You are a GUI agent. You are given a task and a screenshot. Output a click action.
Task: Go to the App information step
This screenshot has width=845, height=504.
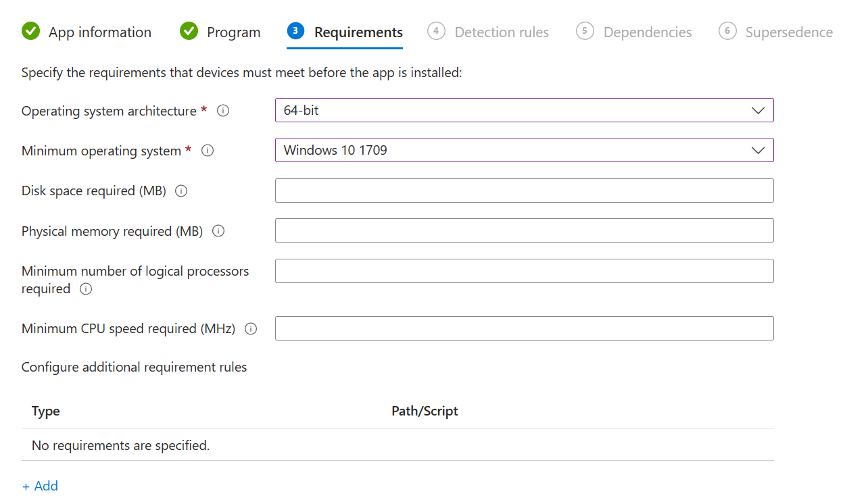99,32
